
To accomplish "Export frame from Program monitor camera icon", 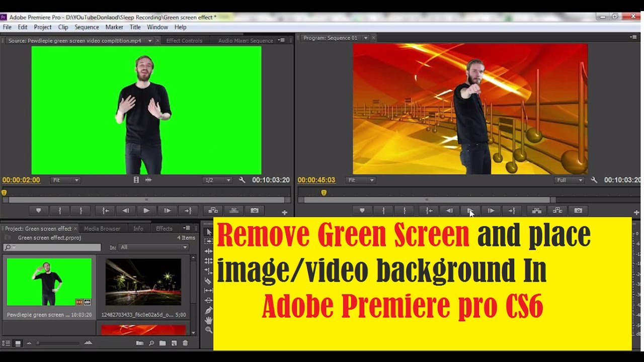I will click(578, 211).
